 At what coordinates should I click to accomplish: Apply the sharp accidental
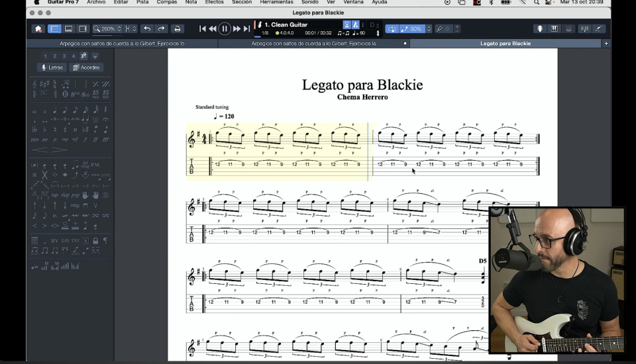pyautogui.click(x=65, y=130)
